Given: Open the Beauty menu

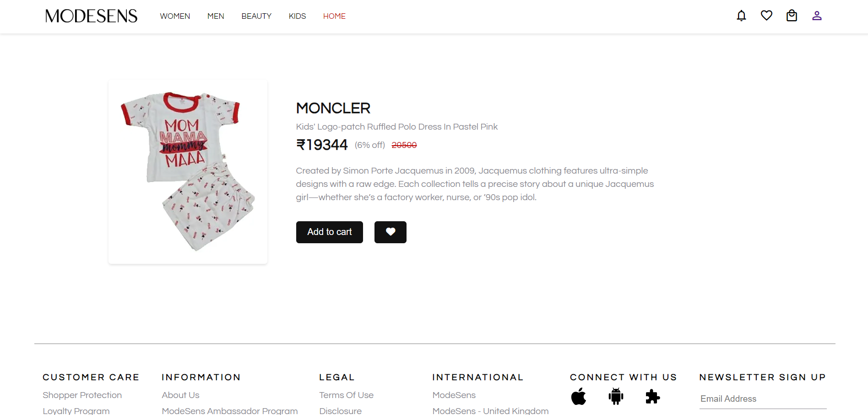Looking at the screenshot, I should pos(256,16).
